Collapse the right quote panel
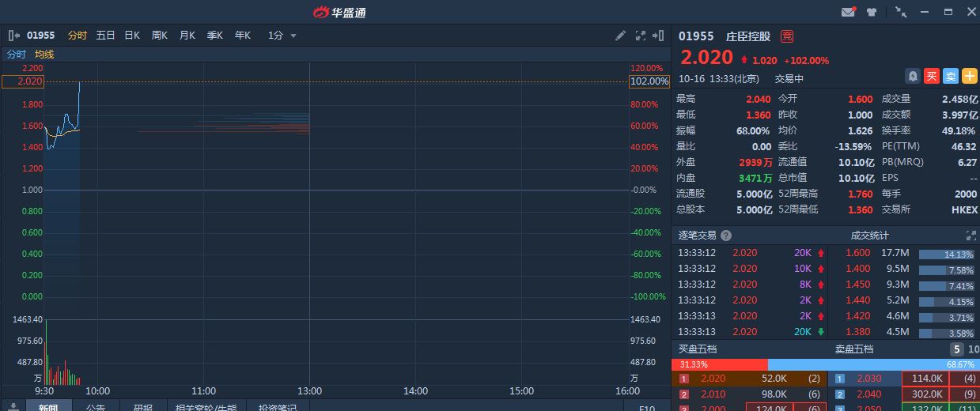This screenshot has height=411, width=980. 659,36
